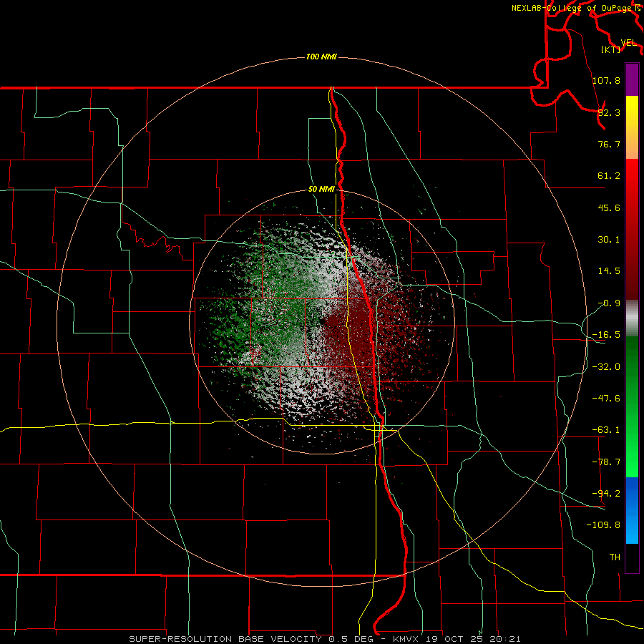Click the 20:21 timestamp in the caption

pyautogui.click(x=505, y=639)
